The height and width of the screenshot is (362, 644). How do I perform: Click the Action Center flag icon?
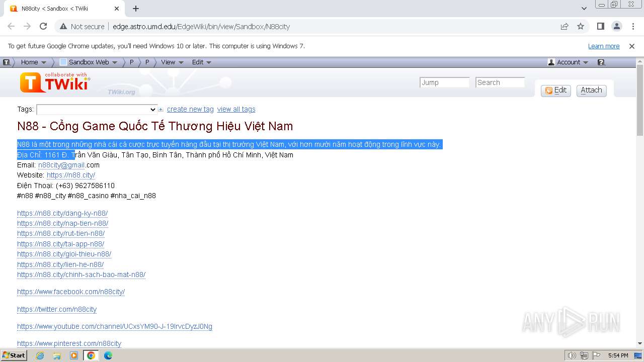[596, 355]
